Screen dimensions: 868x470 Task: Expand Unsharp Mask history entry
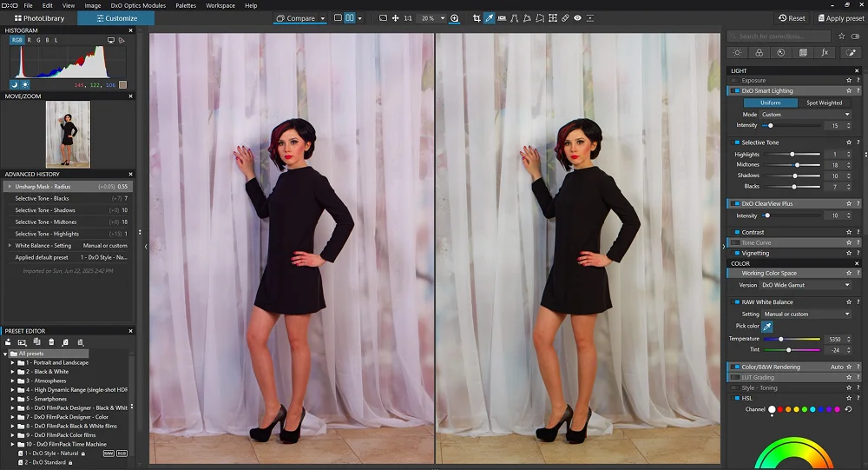(10, 187)
